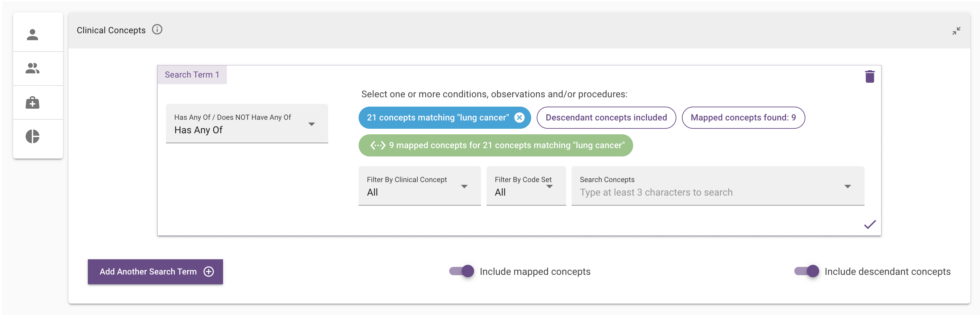Viewport: 980px width, 315px height.
Task: Click the green 9 mapped concepts chip
Action: click(x=495, y=145)
